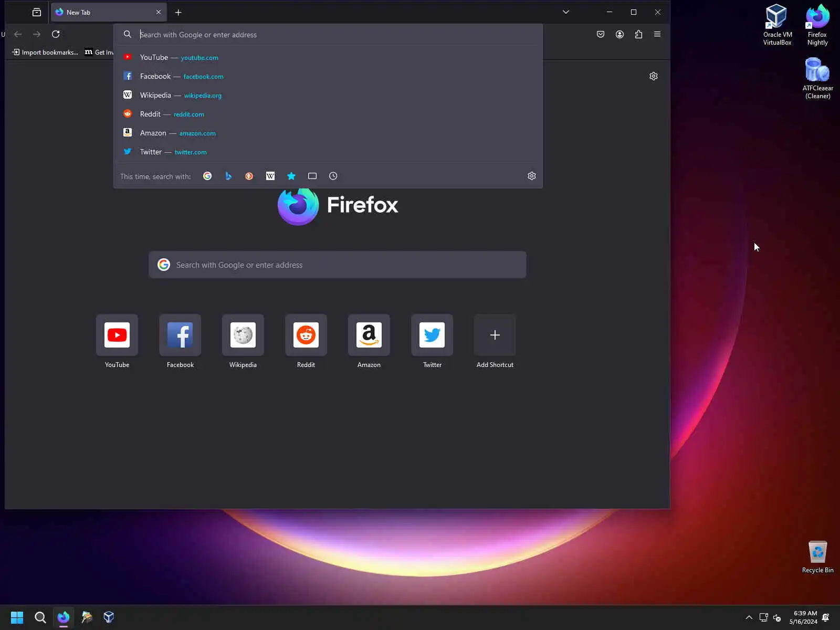This screenshot has width=840, height=630.
Task: Open the Firefox application hamburger menu
Action: (657, 34)
